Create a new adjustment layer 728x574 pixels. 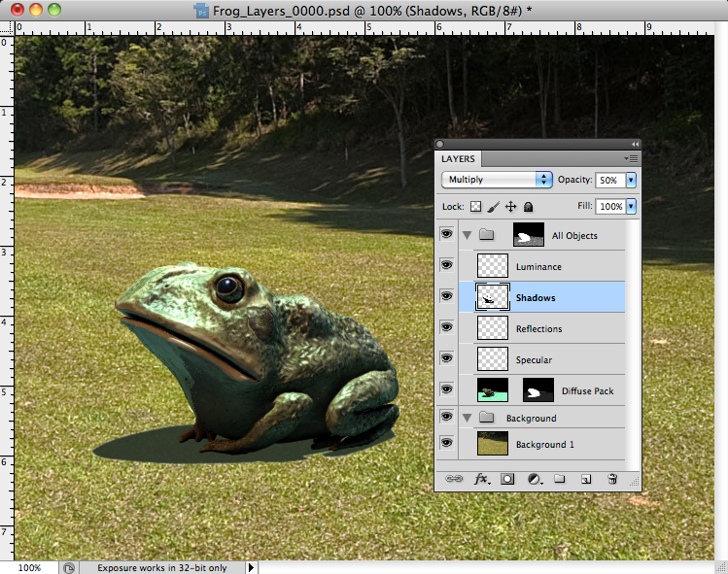pos(534,479)
